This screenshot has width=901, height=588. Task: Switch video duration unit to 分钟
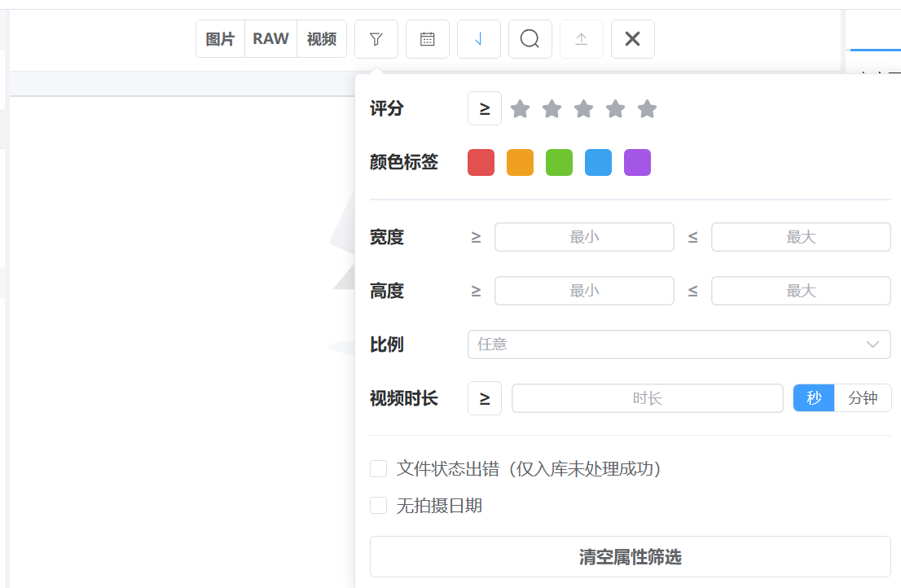click(x=863, y=398)
